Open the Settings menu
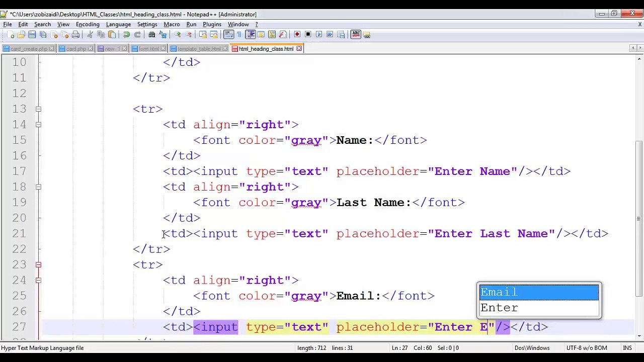 [x=147, y=24]
